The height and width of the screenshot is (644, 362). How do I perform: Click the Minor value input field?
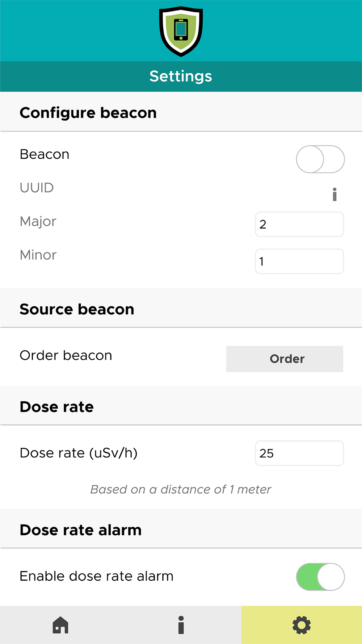tap(299, 261)
